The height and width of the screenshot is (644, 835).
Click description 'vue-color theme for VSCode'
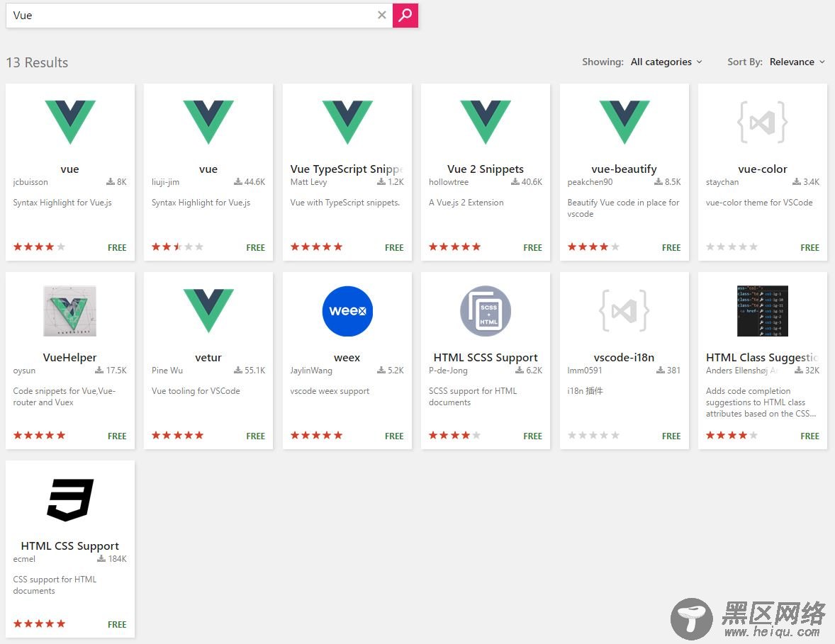759,203
